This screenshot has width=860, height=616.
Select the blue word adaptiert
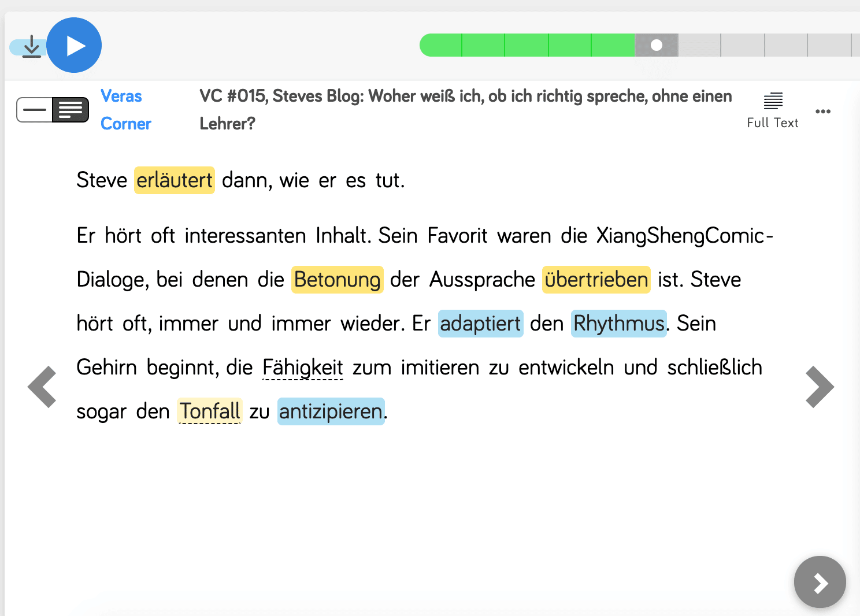click(x=480, y=324)
